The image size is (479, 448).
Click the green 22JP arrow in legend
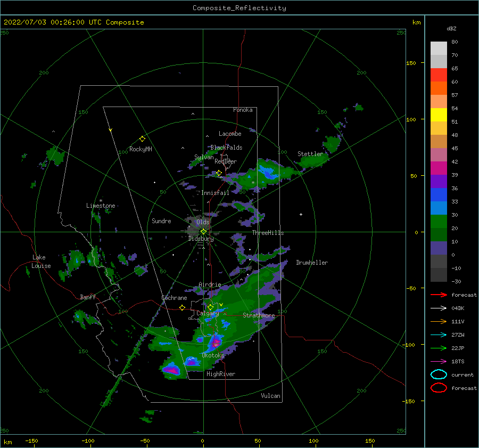[x=439, y=348]
